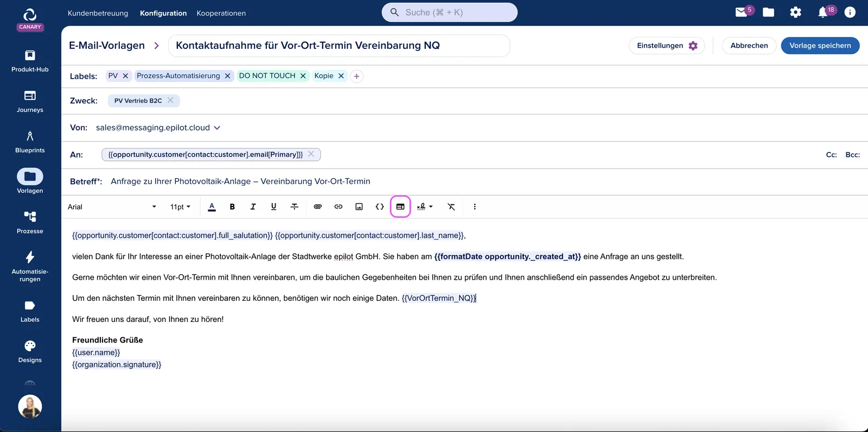Add Bcc recipients
The image size is (868, 432).
pos(853,154)
